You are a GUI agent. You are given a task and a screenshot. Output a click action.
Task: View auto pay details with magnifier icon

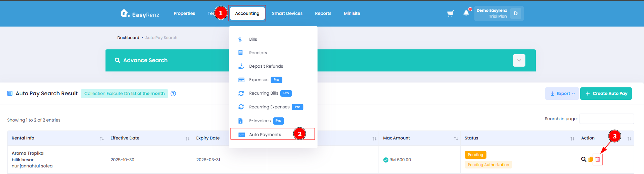[584, 159]
